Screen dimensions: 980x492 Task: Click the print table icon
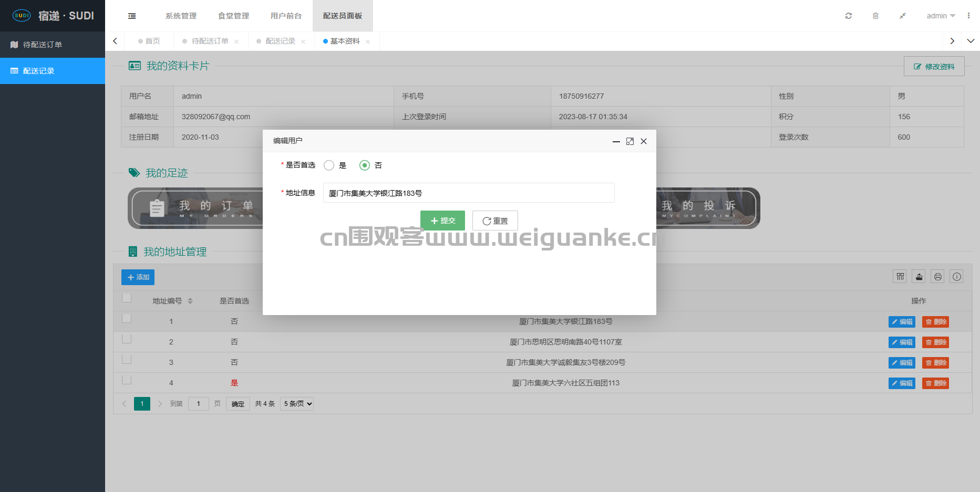tap(938, 276)
